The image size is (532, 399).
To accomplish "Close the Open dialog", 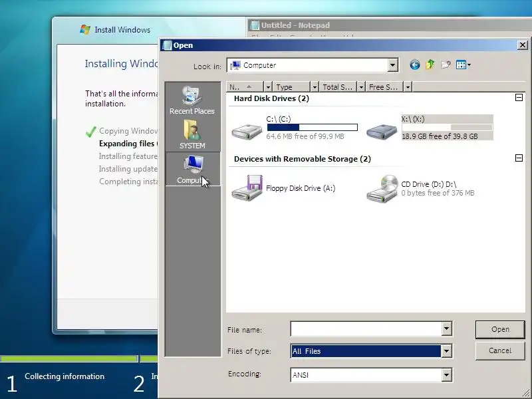I will coord(523,45).
